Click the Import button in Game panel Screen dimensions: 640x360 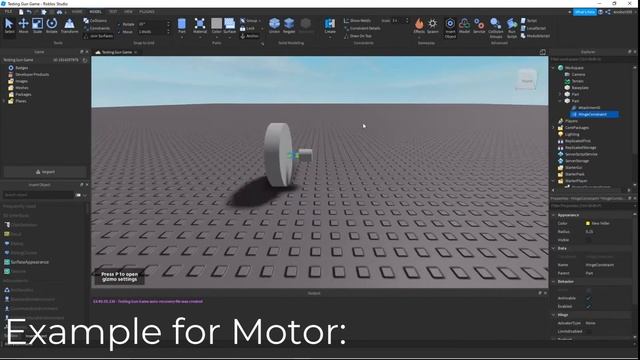click(45, 172)
